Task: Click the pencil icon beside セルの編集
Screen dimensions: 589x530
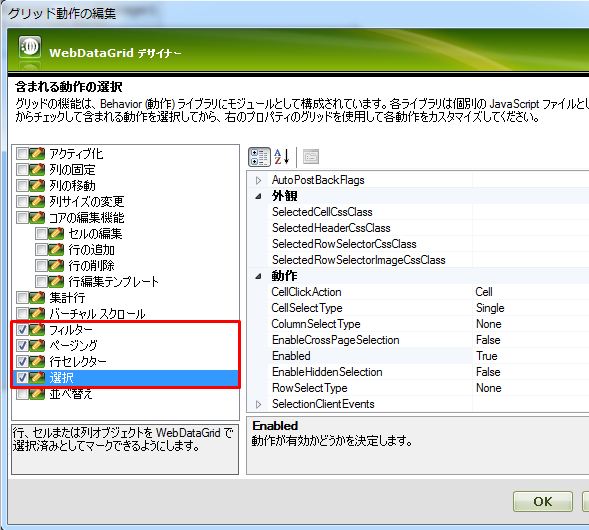Action: (56, 233)
